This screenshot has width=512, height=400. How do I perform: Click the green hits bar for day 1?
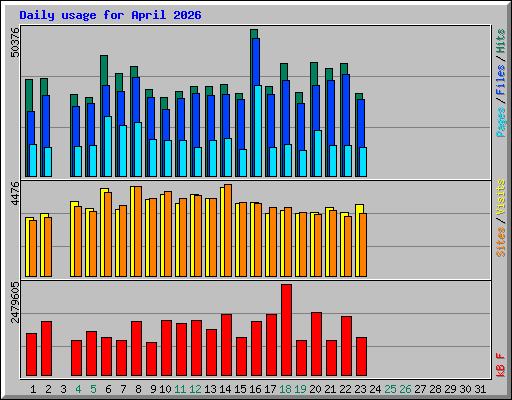point(29,95)
